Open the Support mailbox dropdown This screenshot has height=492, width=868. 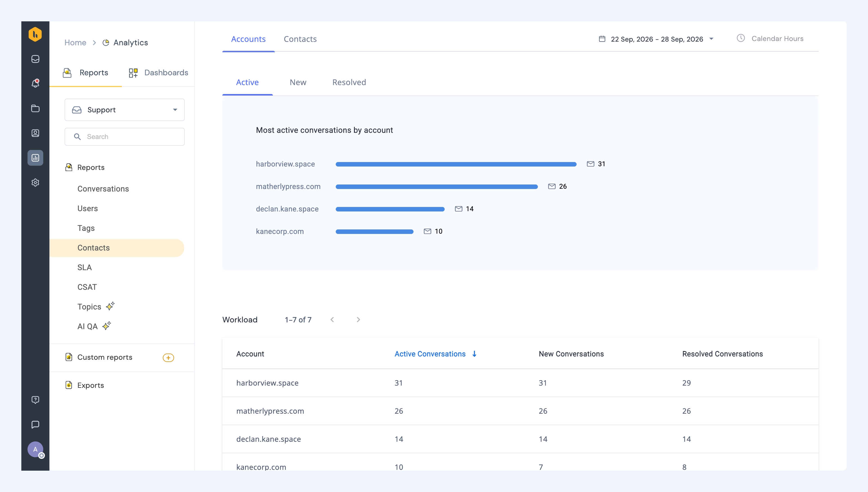pyautogui.click(x=125, y=110)
